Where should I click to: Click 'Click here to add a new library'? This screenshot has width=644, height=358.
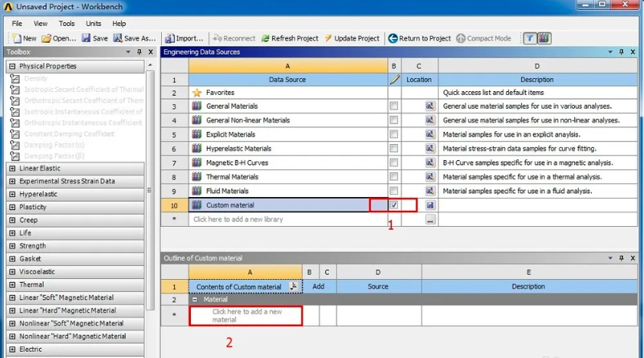(238, 219)
